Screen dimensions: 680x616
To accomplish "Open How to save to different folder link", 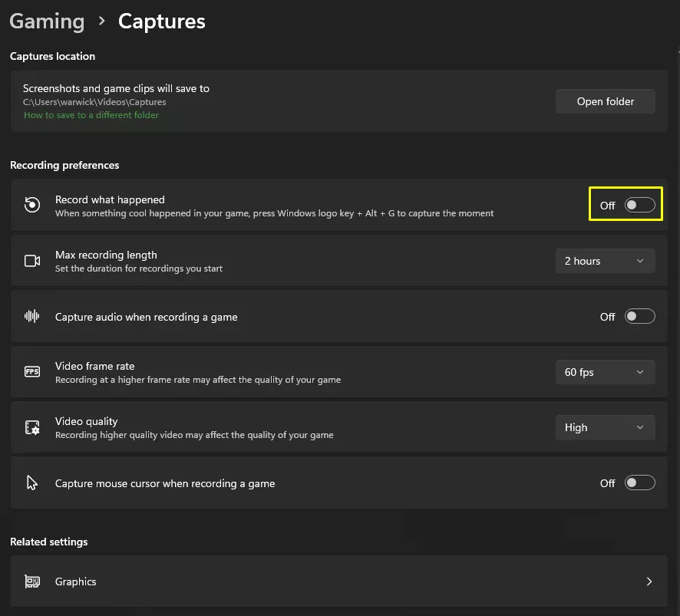I will click(x=91, y=115).
